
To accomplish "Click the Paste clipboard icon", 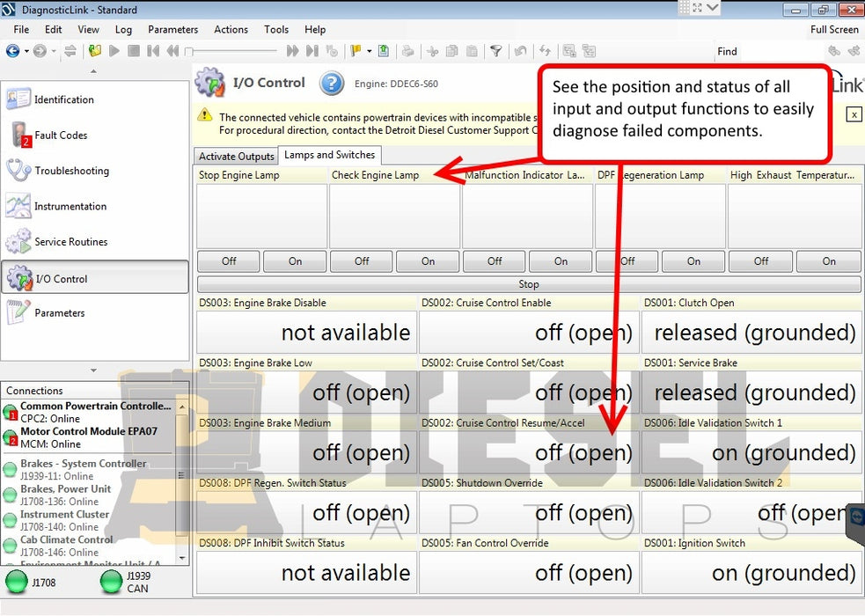I will tap(472, 51).
